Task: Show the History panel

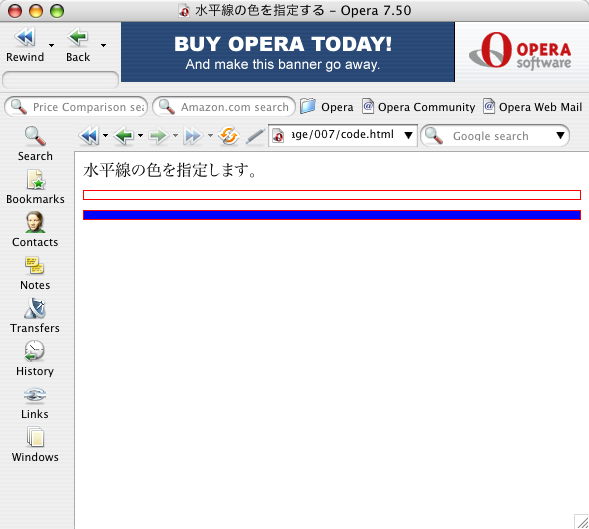Action: pyautogui.click(x=35, y=358)
